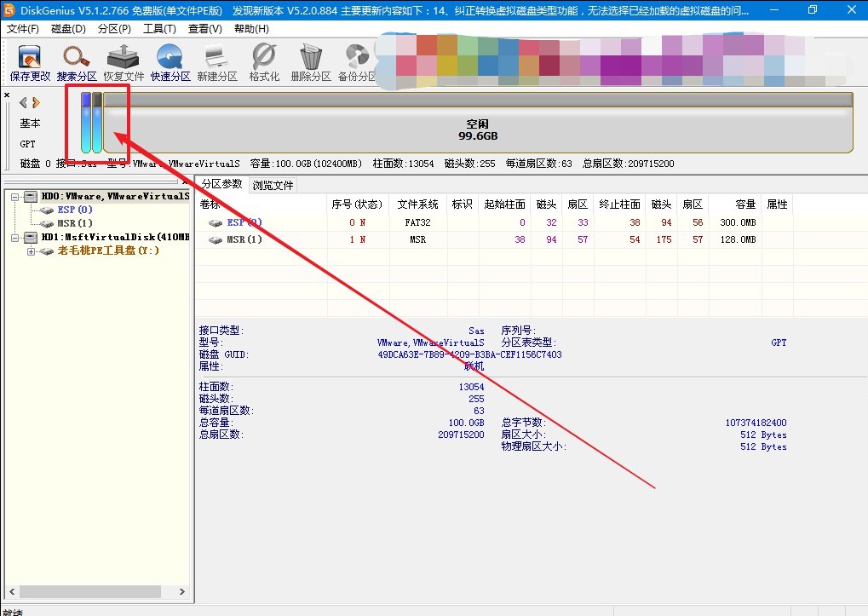This screenshot has height=616, width=868.
Task: Click the 128.0MB capacity cell
Action: click(738, 239)
